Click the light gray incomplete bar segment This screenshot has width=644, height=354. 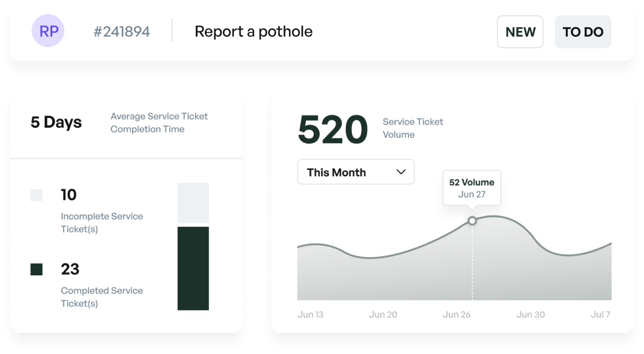pyautogui.click(x=193, y=204)
